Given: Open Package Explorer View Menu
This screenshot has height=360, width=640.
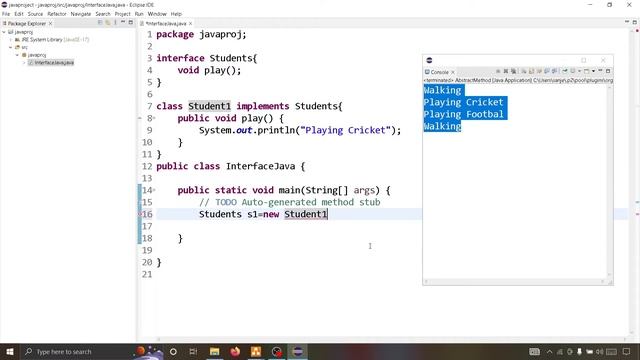Looking at the screenshot, I should [116, 23].
